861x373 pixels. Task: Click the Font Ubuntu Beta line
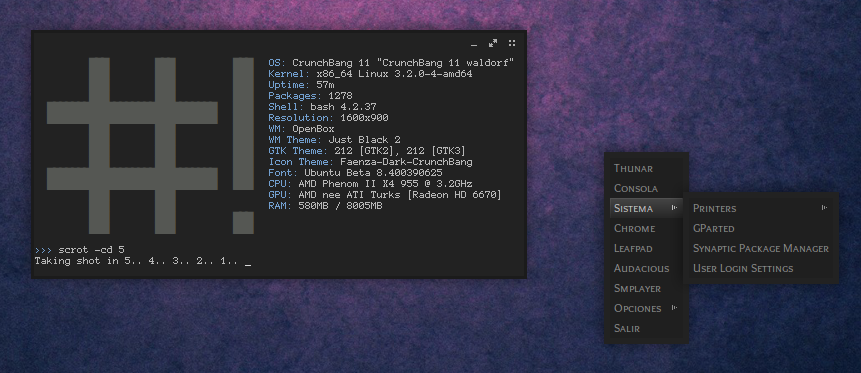click(x=355, y=172)
